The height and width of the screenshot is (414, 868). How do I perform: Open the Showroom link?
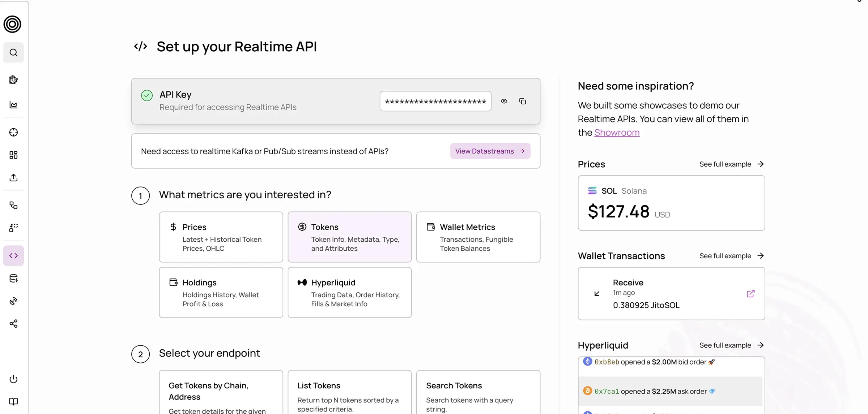(617, 132)
